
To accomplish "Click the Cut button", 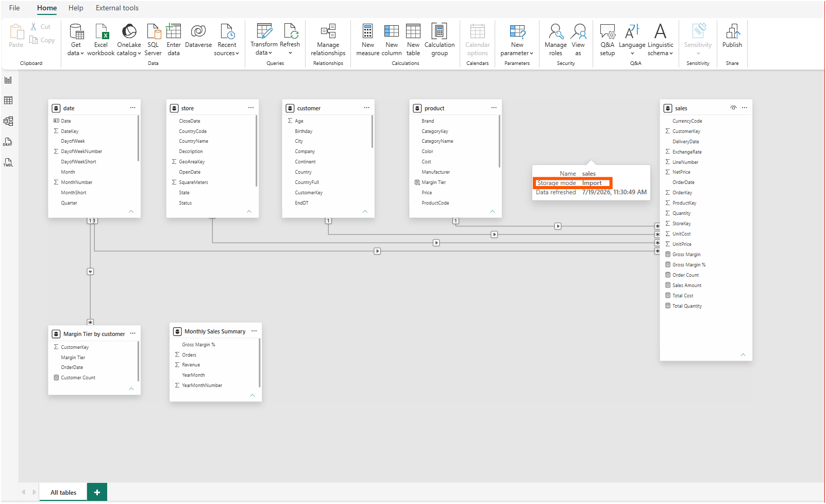I will (x=40, y=27).
